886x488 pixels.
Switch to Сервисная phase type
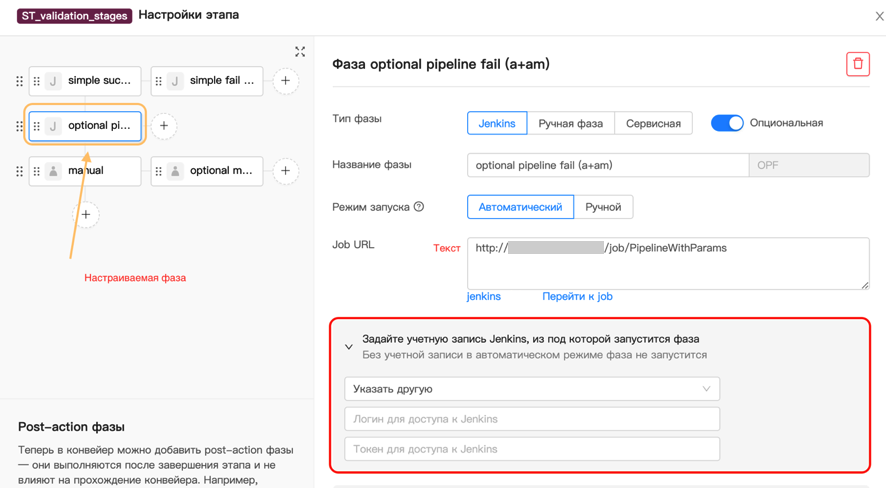tap(653, 123)
